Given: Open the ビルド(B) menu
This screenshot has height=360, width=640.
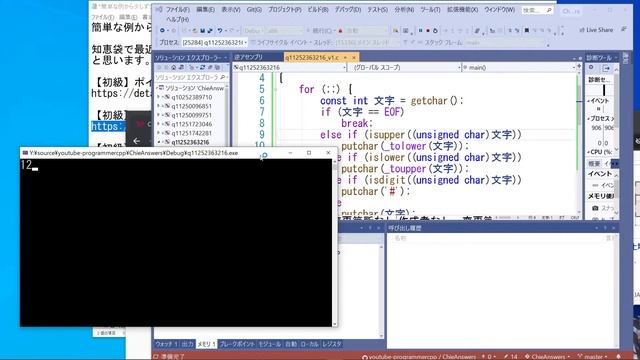Looking at the screenshot, I should point(318,10).
